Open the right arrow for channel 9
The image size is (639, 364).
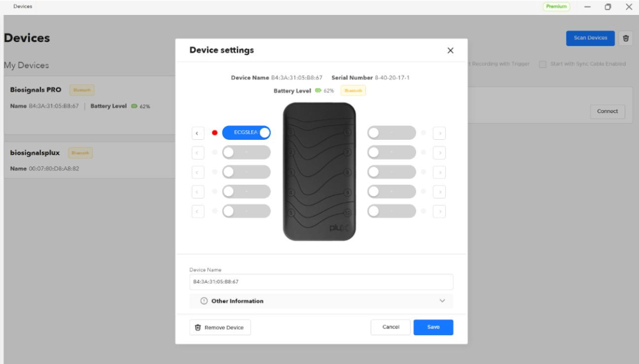(x=439, y=192)
